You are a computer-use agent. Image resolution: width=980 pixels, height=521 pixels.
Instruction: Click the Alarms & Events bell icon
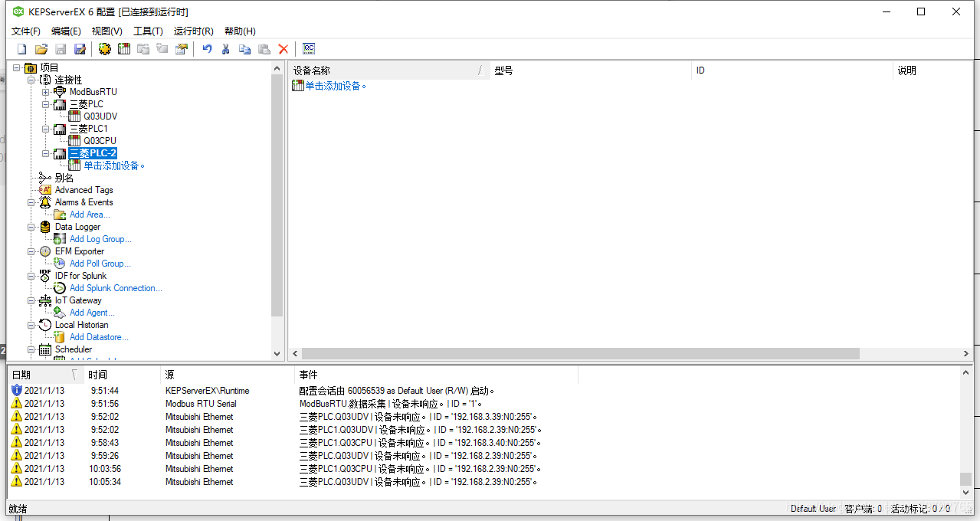click(x=45, y=202)
